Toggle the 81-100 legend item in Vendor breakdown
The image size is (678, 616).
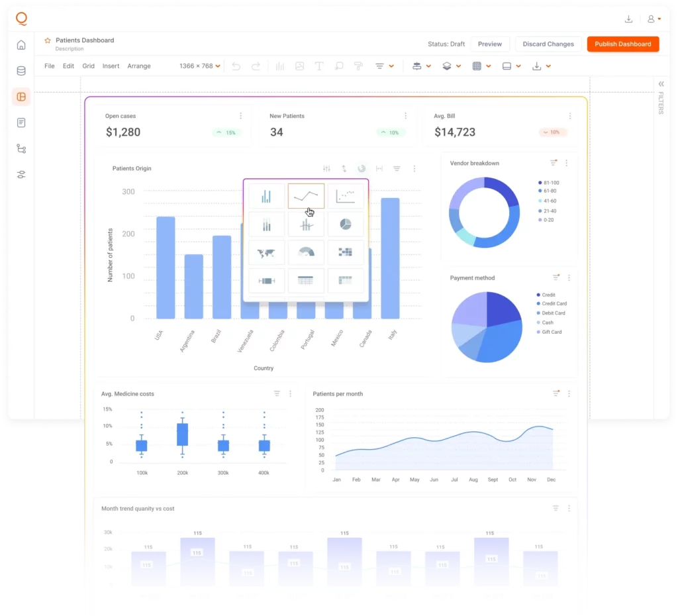(548, 183)
